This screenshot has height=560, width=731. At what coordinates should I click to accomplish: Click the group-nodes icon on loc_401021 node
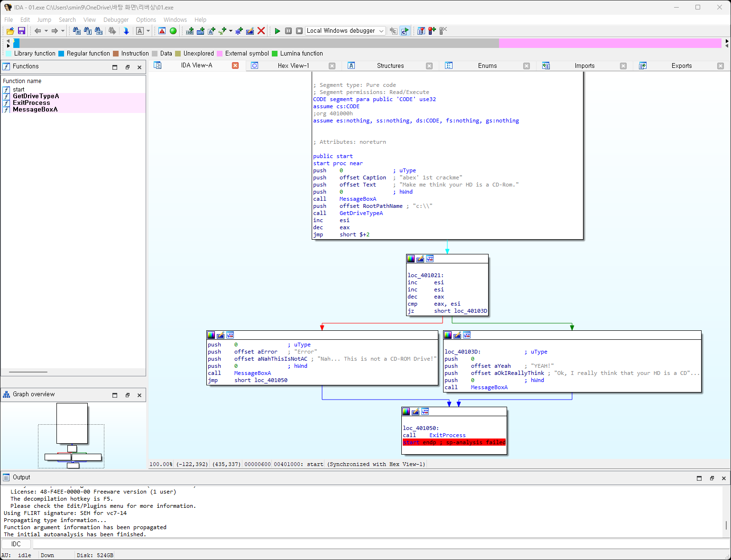click(x=430, y=259)
